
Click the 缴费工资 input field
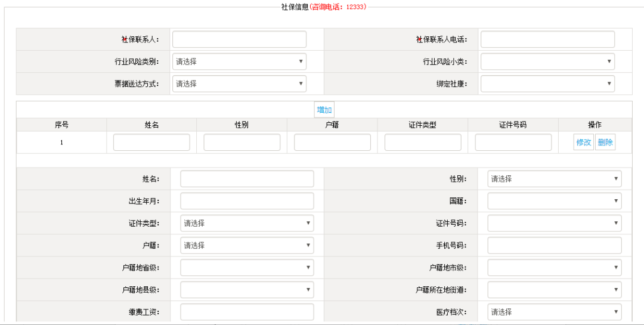point(247,312)
